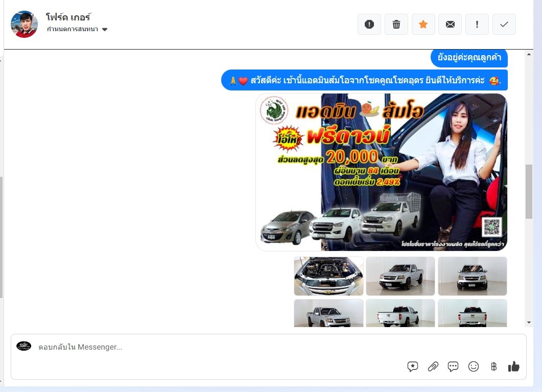
Task: Click the chat scrollbar down arrow
Action: pos(529,322)
